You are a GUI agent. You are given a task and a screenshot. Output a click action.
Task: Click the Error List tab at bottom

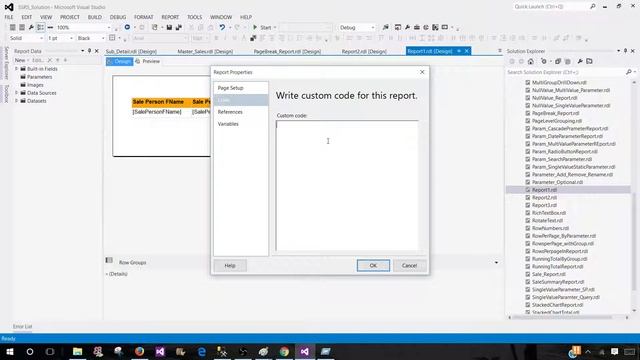click(22, 327)
